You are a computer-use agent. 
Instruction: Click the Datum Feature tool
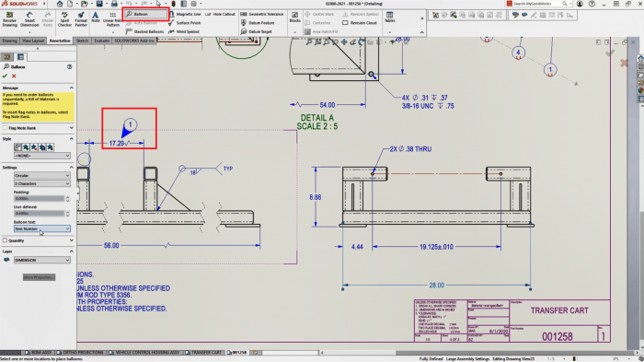tap(258, 23)
